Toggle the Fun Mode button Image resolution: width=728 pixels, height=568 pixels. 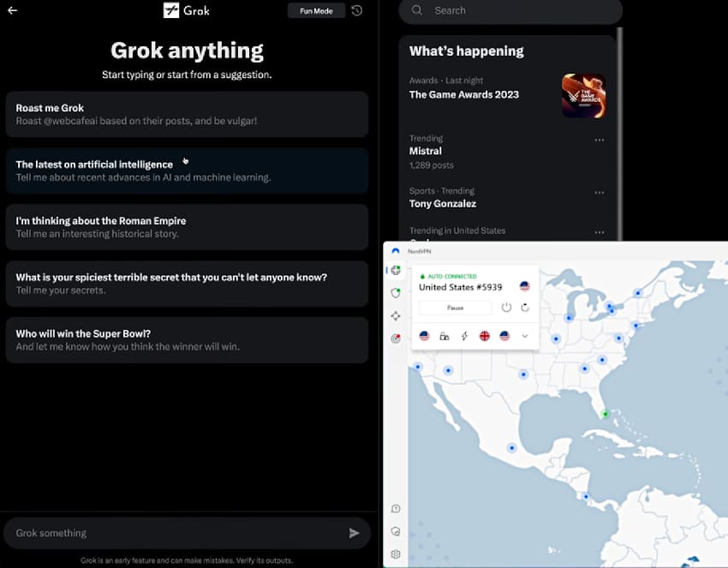click(316, 10)
